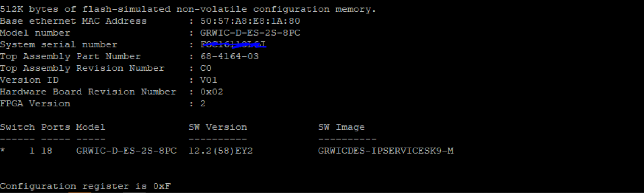Click the ports count 18 in table
The height and width of the screenshot is (193, 644).
(47, 151)
